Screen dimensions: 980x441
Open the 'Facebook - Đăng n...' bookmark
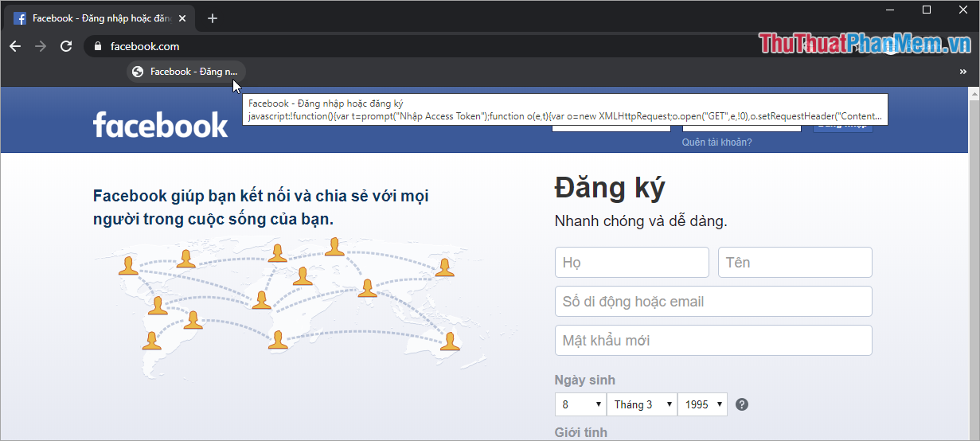185,72
